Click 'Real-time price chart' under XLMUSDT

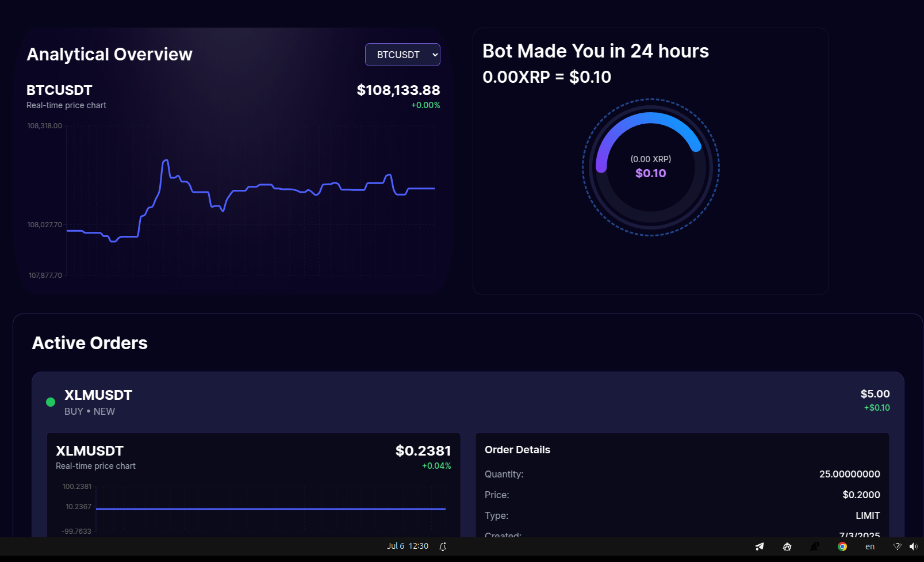tap(95, 466)
